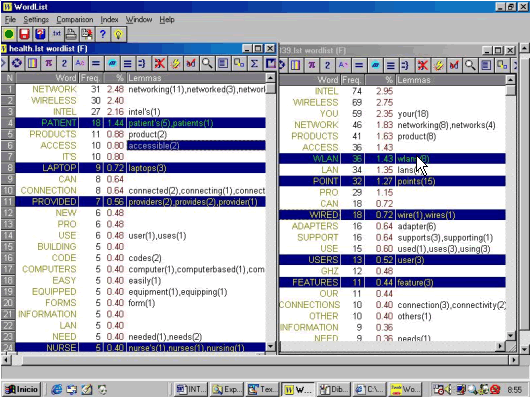Click the blue question mark Help icon
This screenshot has width=530, height=397.
(x=102, y=34)
